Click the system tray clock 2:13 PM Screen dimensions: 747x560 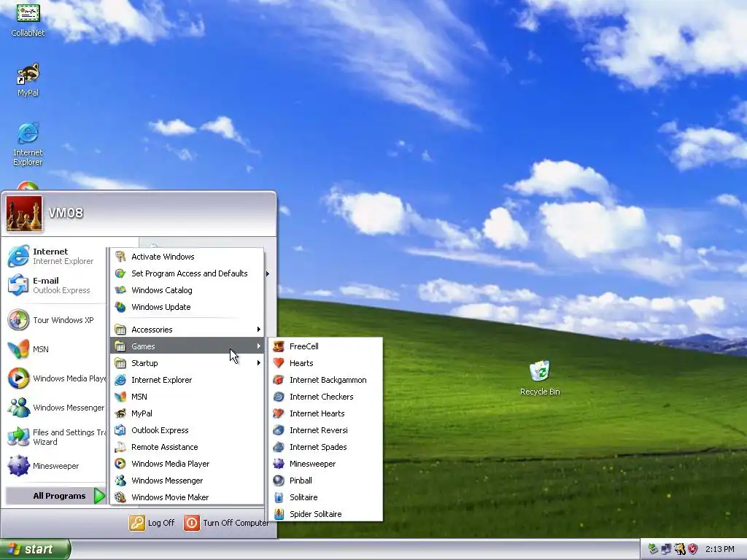click(x=720, y=550)
